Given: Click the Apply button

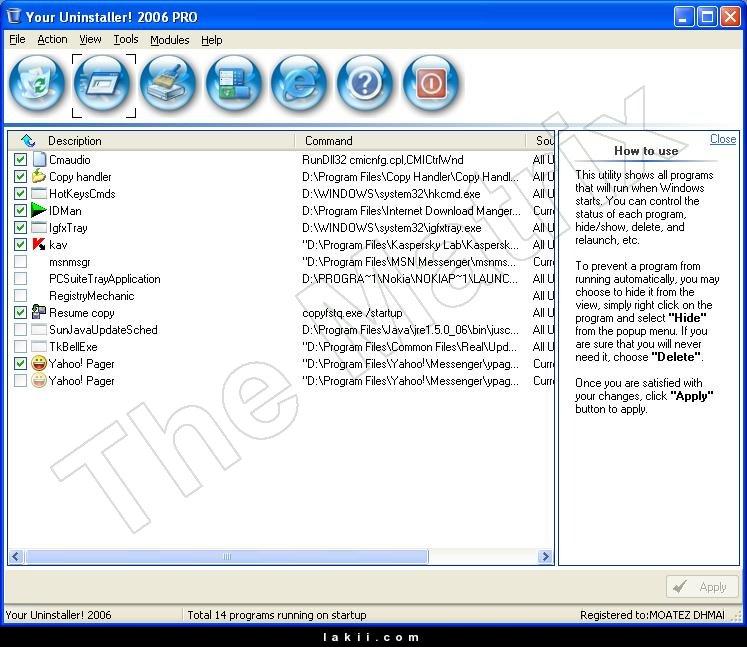Looking at the screenshot, I should (702, 586).
